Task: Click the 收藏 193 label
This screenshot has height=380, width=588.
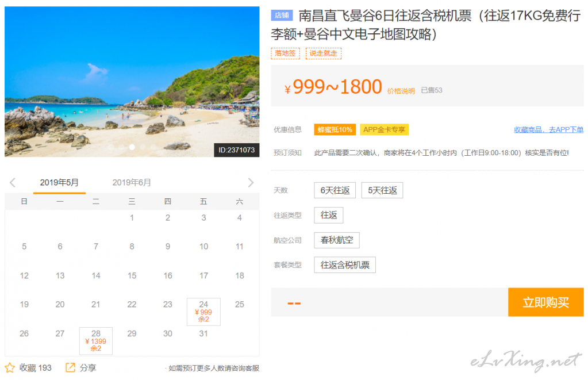Action: [x=35, y=367]
